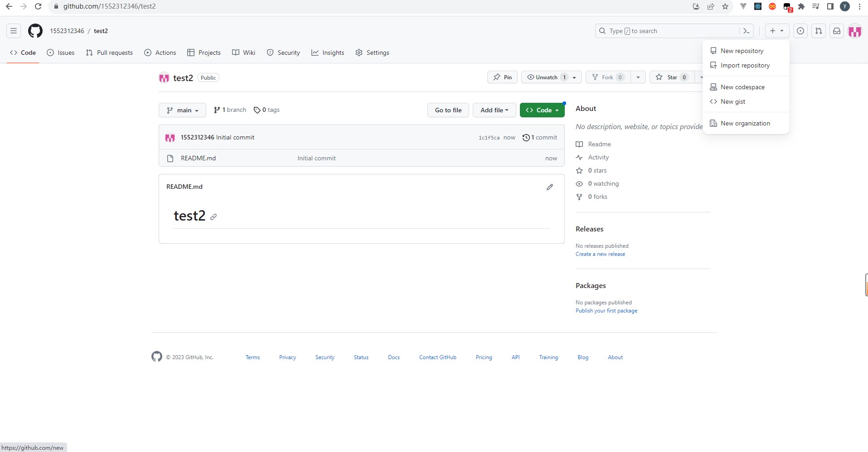This screenshot has width=868, height=452.
Task: Follow the Create a new release link
Action: [600, 254]
